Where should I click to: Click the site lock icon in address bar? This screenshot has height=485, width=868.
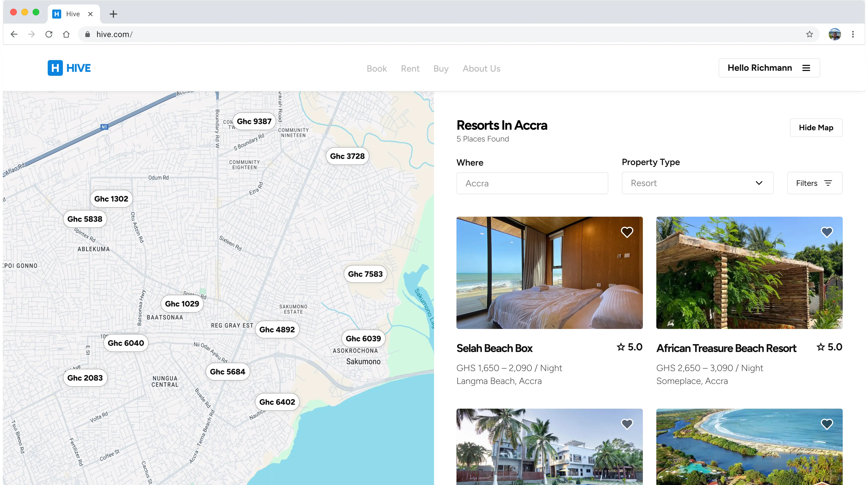[88, 34]
